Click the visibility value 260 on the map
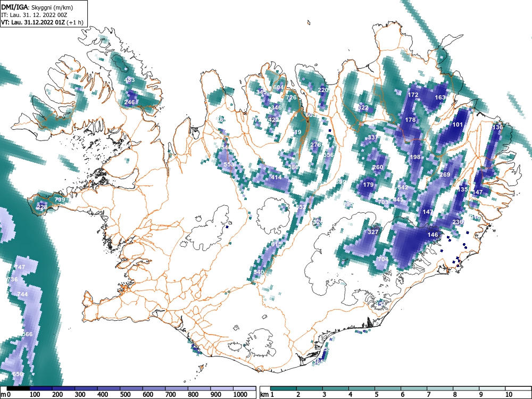 coord(378,167)
